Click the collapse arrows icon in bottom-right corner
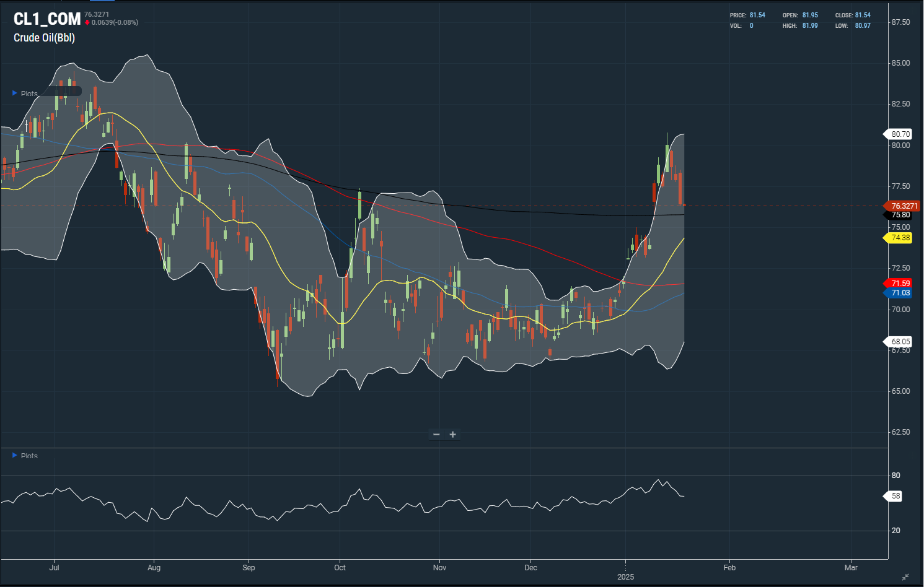Image resolution: width=924 pixels, height=587 pixels. click(x=905, y=577)
